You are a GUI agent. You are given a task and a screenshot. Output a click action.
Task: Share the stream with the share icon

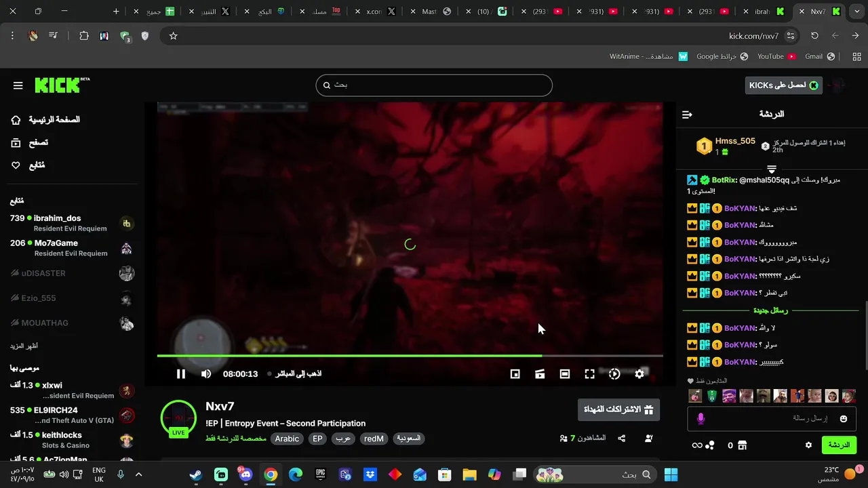click(621, 439)
